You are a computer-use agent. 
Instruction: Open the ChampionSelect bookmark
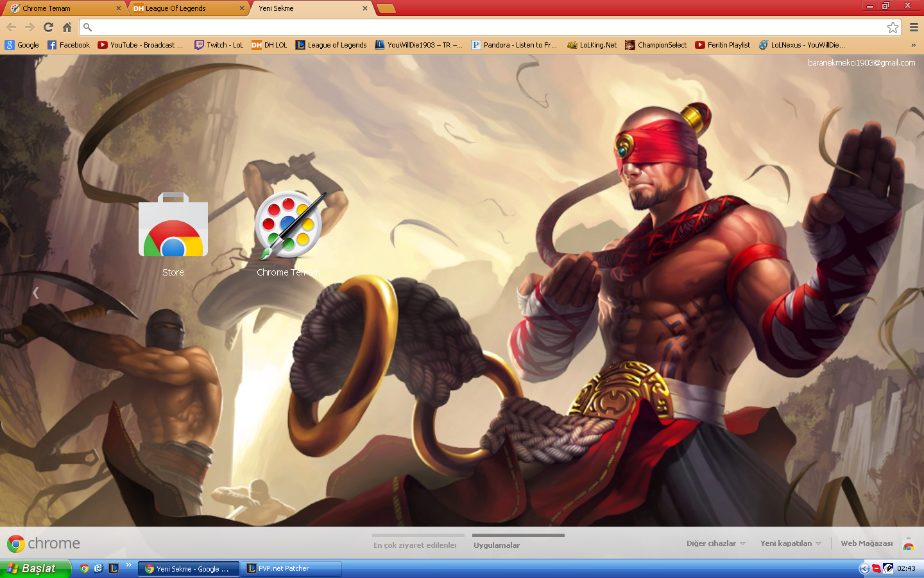656,45
